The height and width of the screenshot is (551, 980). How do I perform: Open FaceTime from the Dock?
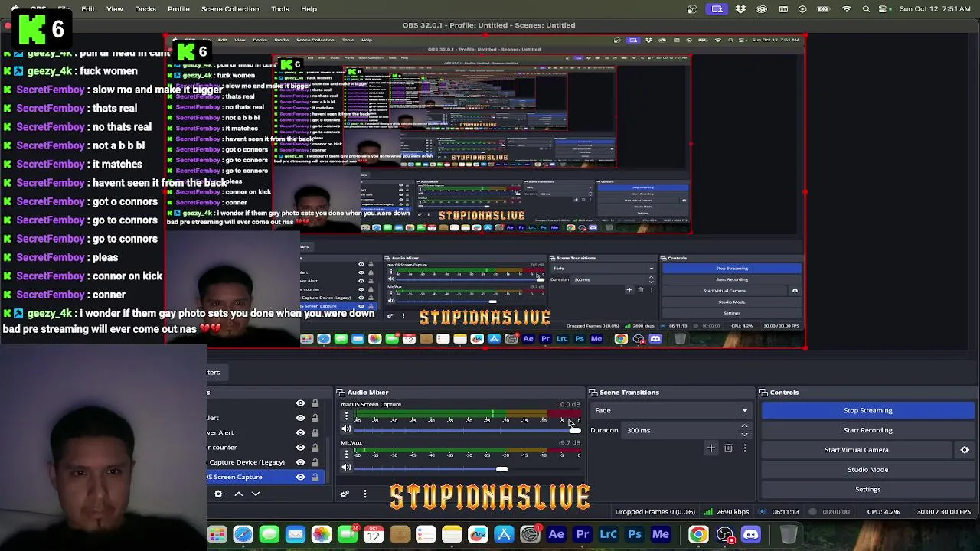pyautogui.click(x=347, y=534)
